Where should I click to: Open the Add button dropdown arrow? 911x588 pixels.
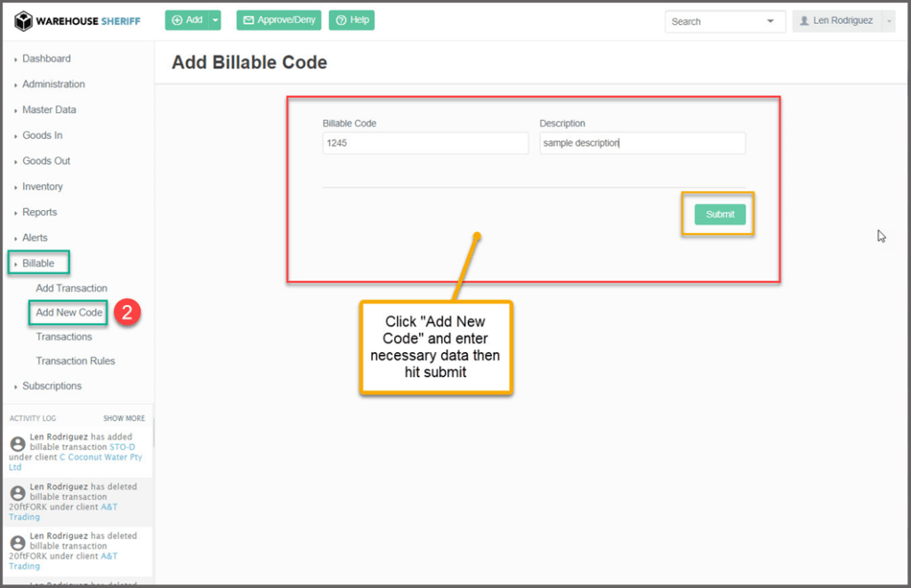pyautogui.click(x=214, y=20)
